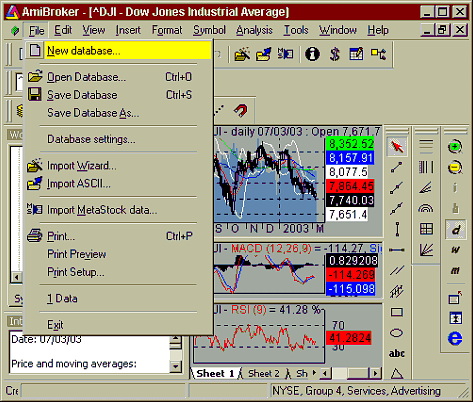This screenshot has width=473, height=402.
Task: Choose Print Setup... menu entry
Action: coord(118,272)
